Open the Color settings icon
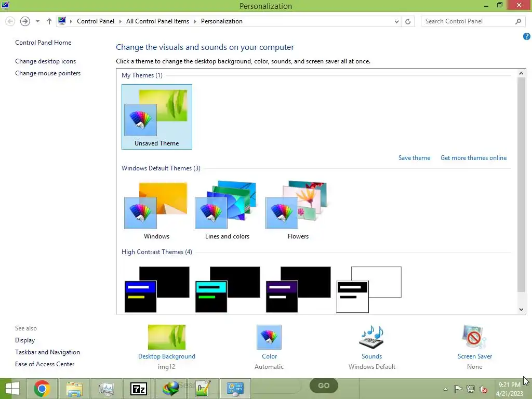 [269, 337]
